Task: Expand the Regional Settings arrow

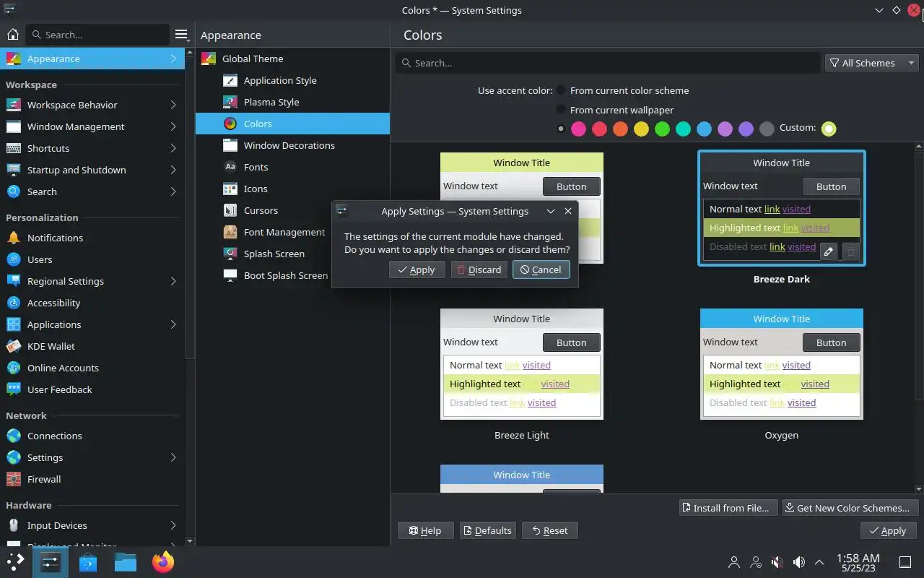Action: click(x=173, y=281)
